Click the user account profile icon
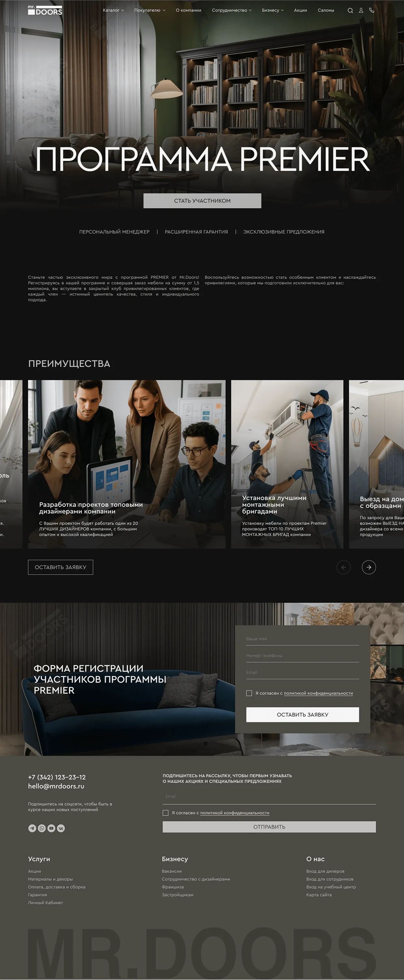This screenshot has width=404, height=980. (x=361, y=11)
